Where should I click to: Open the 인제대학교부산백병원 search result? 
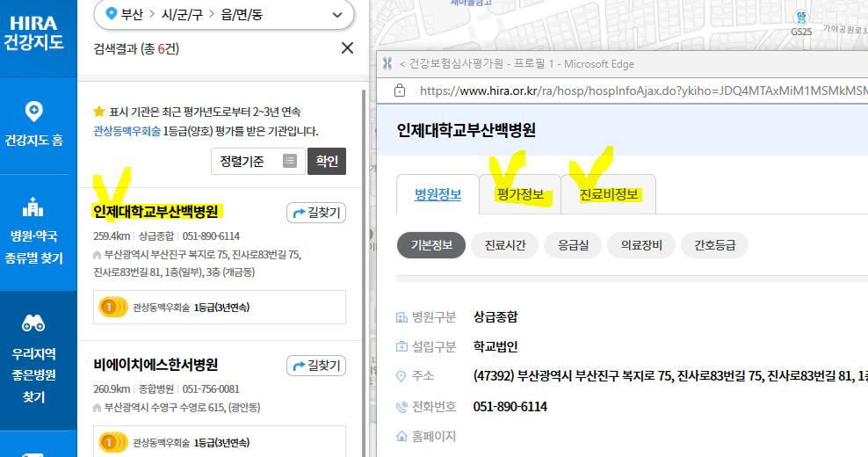156,211
